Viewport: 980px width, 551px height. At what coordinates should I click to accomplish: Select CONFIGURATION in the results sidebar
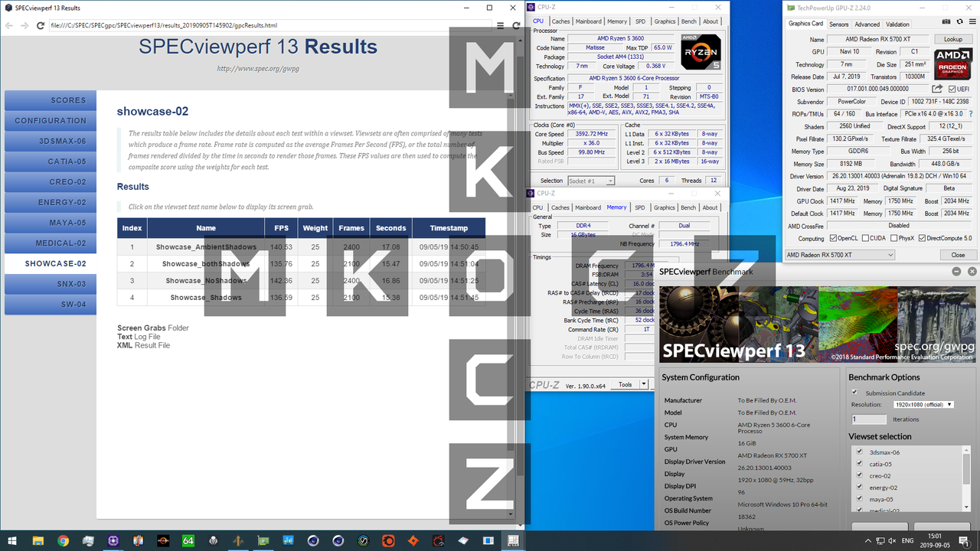coord(51,121)
